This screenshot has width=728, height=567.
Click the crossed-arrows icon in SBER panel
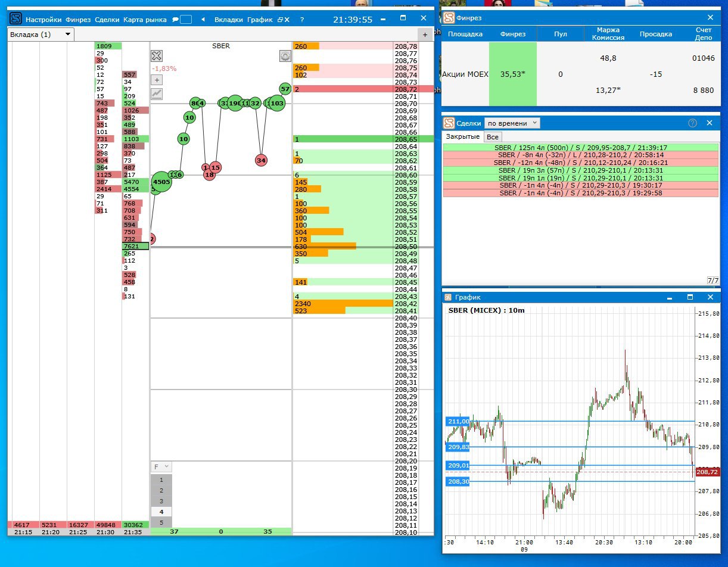pyautogui.click(x=157, y=56)
